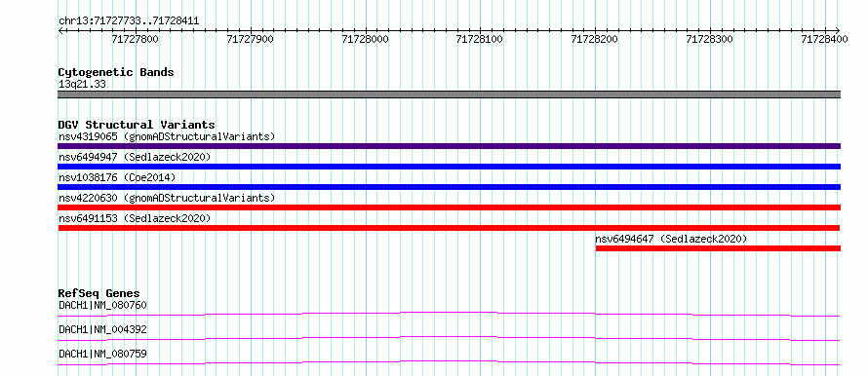868x376 pixels.
Task: Click the red nsv6491153 variant bar
Action: coord(449,228)
